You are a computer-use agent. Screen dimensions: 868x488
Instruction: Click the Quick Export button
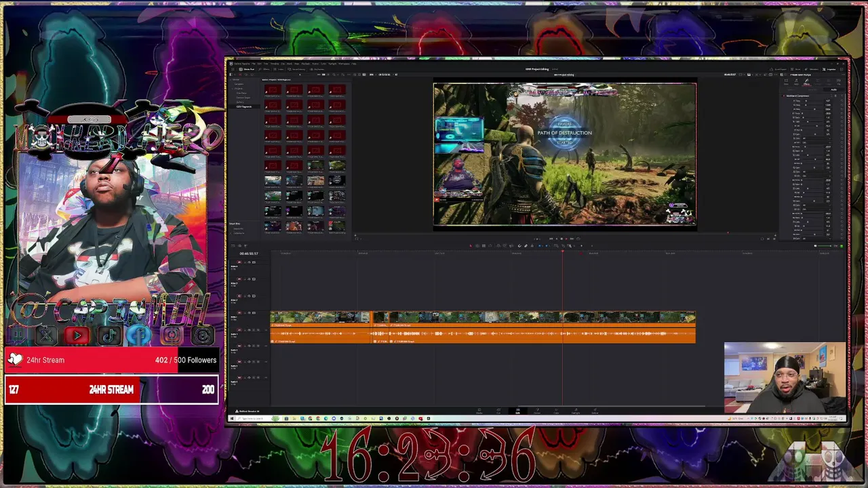tap(778, 69)
